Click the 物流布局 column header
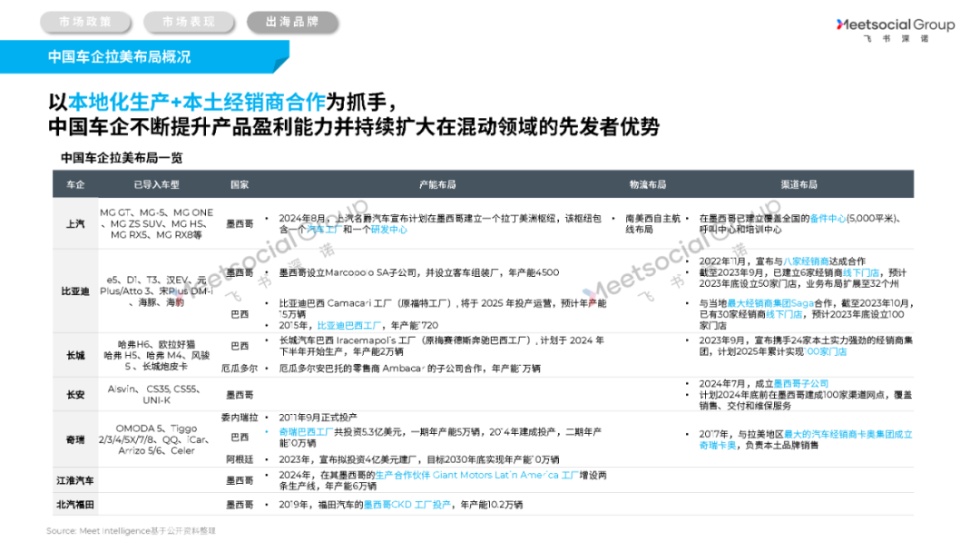This screenshot has height=552, width=980. click(648, 184)
